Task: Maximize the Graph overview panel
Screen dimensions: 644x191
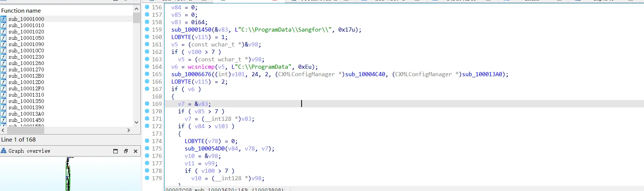Action: click(116, 151)
